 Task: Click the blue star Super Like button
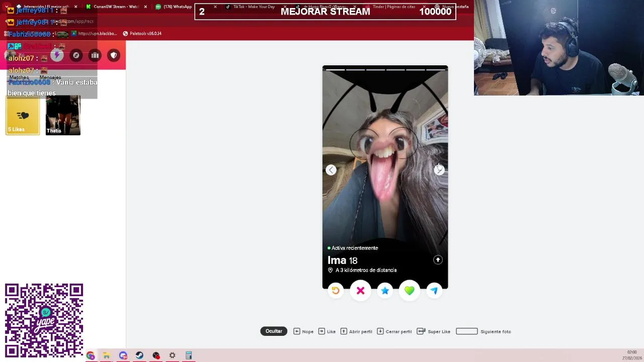point(385,291)
